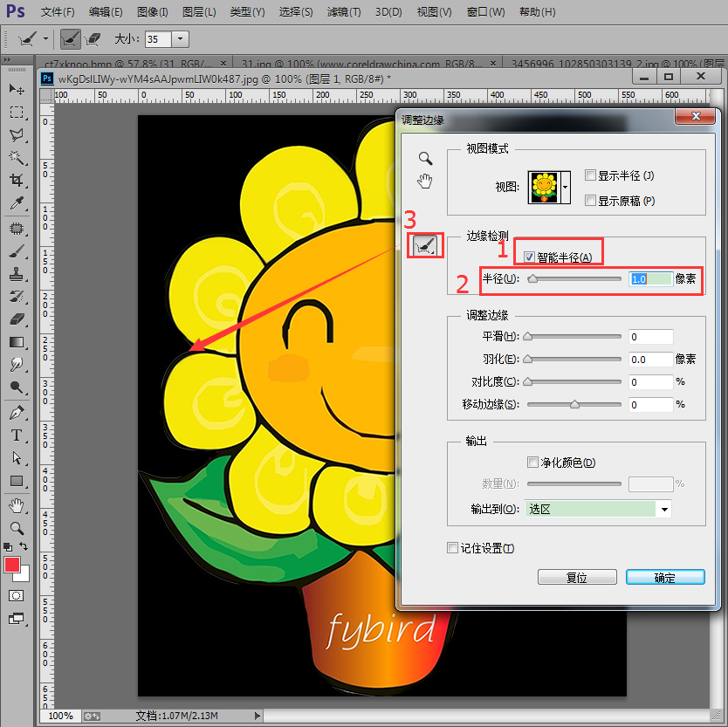Change the screen mode
Viewport: 728px width, 727px height.
click(x=17, y=619)
